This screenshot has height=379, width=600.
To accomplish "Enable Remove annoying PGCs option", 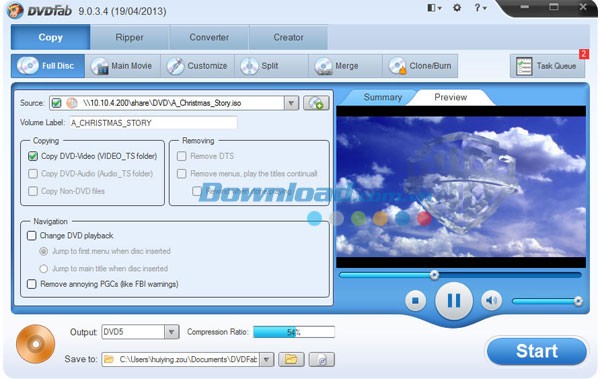I will click(32, 284).
